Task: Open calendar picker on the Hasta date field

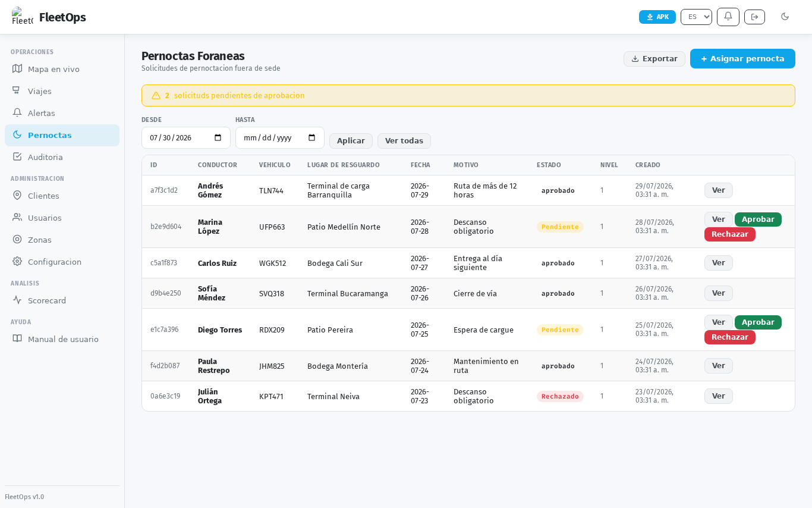Action: click(311, 137)
